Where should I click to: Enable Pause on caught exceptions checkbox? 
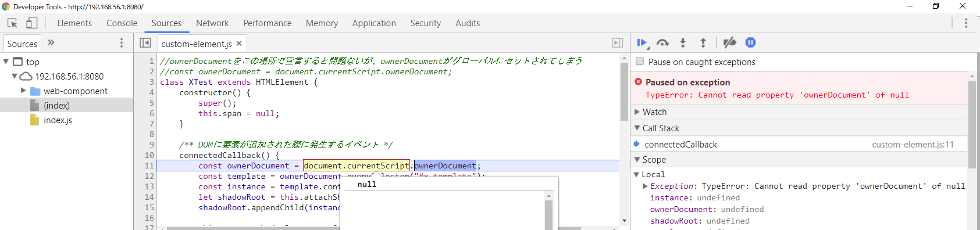[x=640, y=62]
